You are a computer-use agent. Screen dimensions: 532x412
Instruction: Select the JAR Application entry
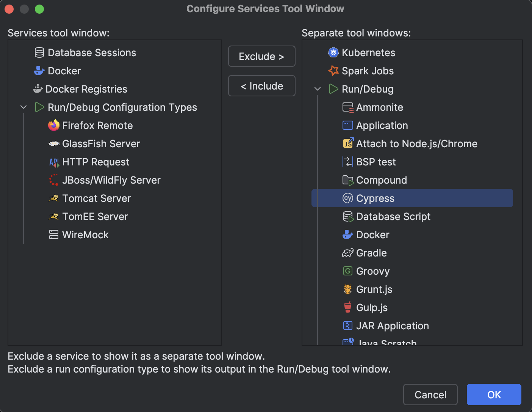(x=392, y=326)
